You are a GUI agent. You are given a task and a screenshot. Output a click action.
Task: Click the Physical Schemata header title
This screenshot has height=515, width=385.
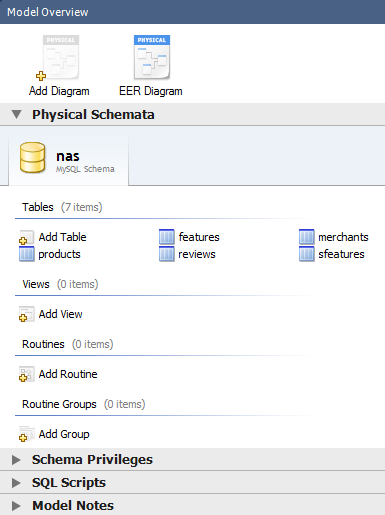point(93,115)
